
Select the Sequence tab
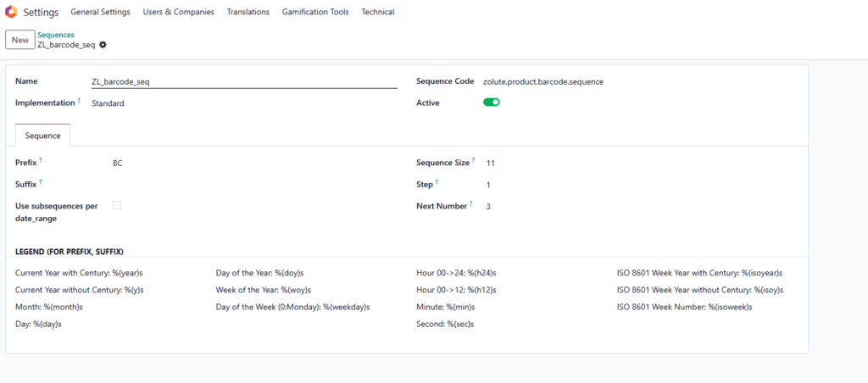[42, 136]
